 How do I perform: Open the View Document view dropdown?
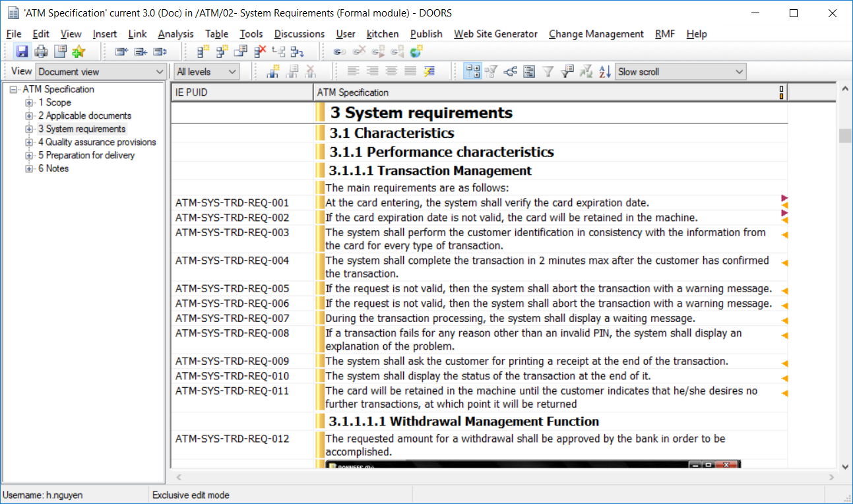click(101, 71)
